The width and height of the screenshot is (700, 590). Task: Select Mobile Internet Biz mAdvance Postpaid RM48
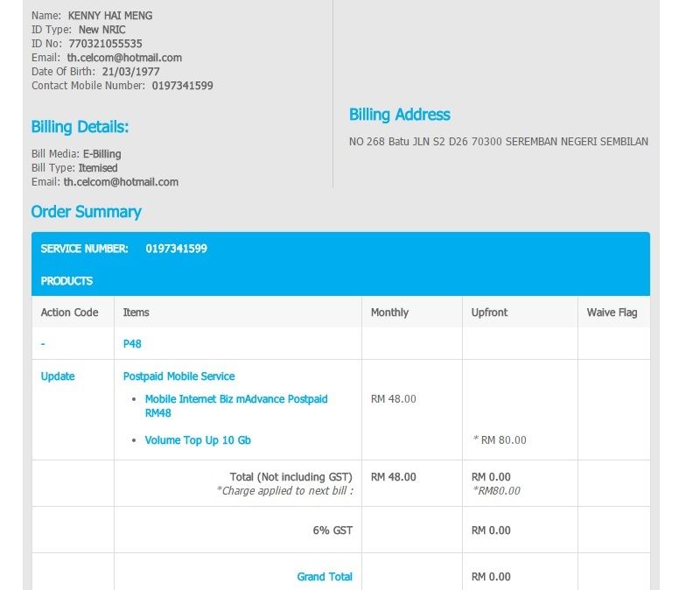pyautogui.click(x=235, y=405)
